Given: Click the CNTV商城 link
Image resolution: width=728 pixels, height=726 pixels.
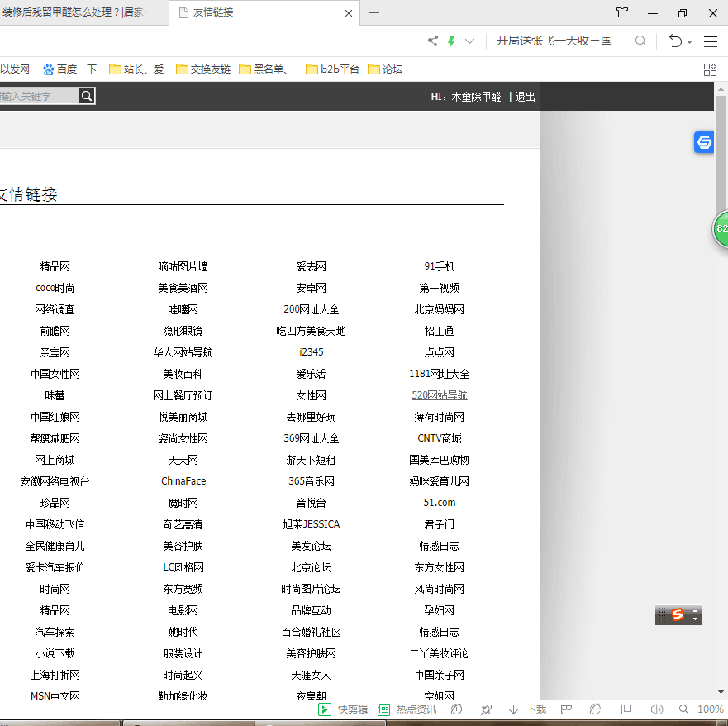Looking at the screenshot, I should (440, 438).
